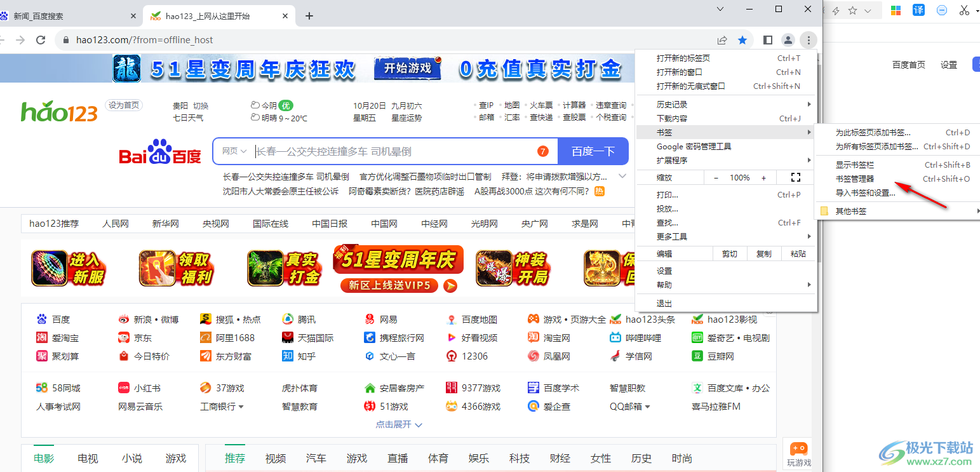Image resolution: width=980 pixels, height=472 pixels.
Task: Click the forward navigation arrow
Action: [x=20, y=40]
